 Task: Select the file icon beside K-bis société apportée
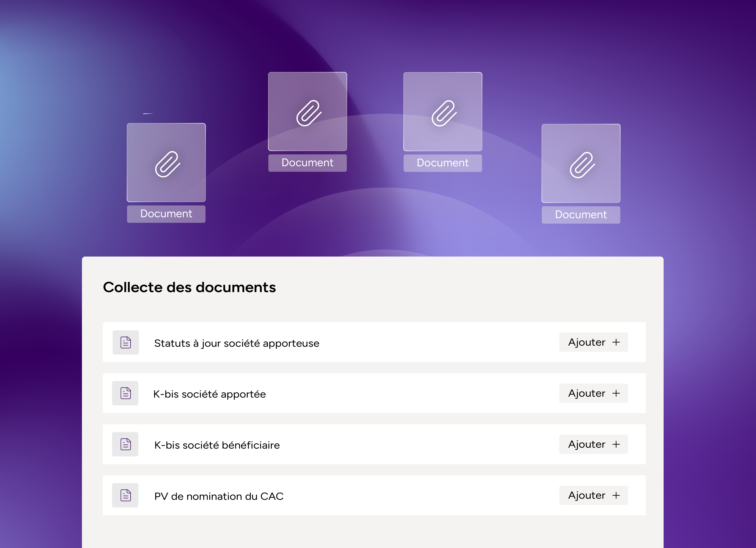[x=125, y=393]
